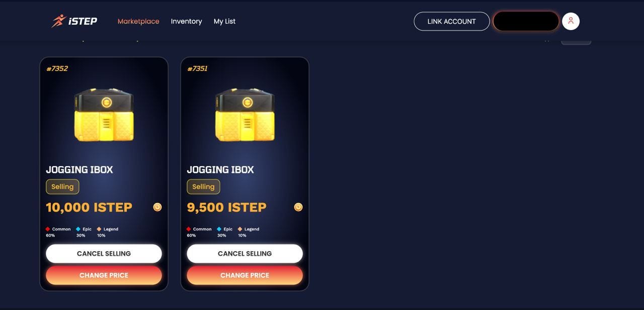Image resolution: width=644 pixels, height=310 pixels.
Task: Open the Jogging iBox #7351 image
Action: point(245,115)
